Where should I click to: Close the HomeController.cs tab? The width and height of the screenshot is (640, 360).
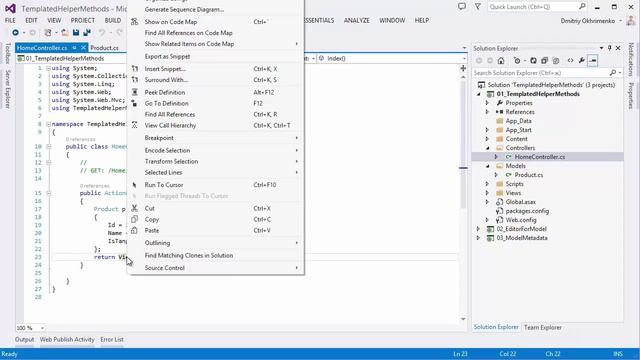[x=83, y=48]
